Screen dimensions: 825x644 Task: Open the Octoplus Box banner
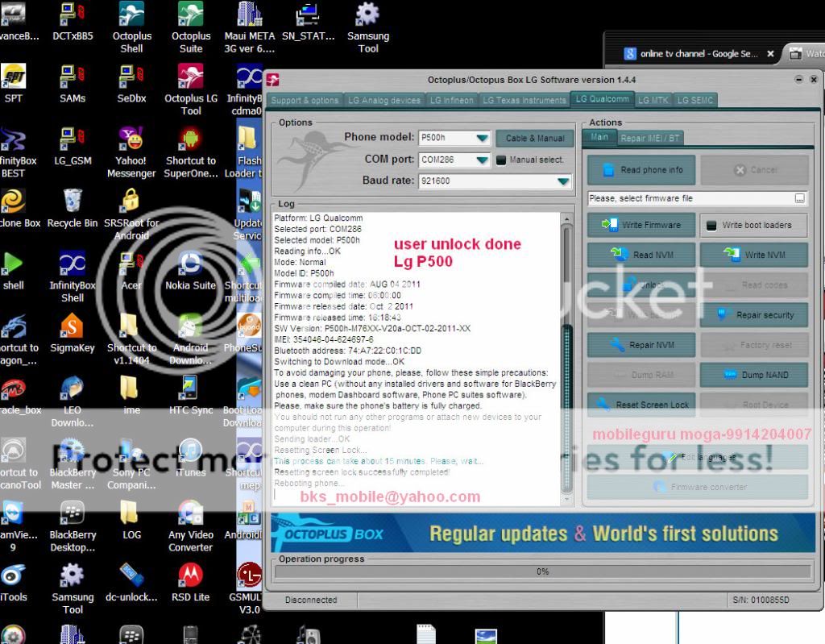542,533
